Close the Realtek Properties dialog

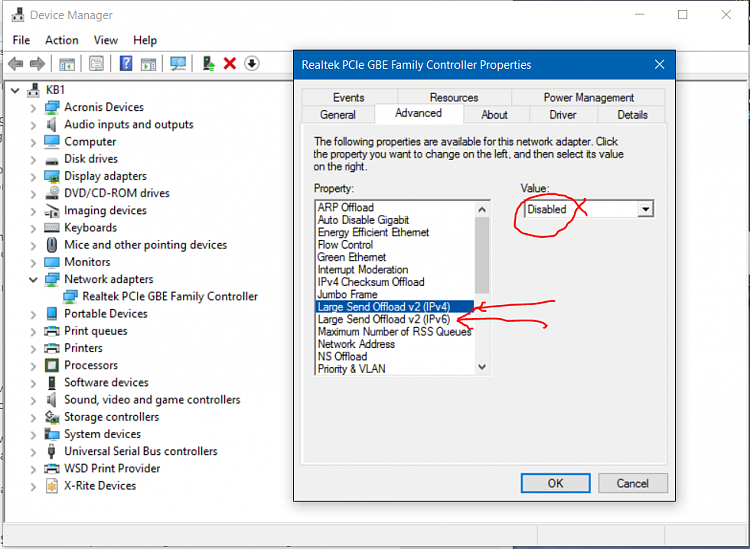tap(659, 65)
